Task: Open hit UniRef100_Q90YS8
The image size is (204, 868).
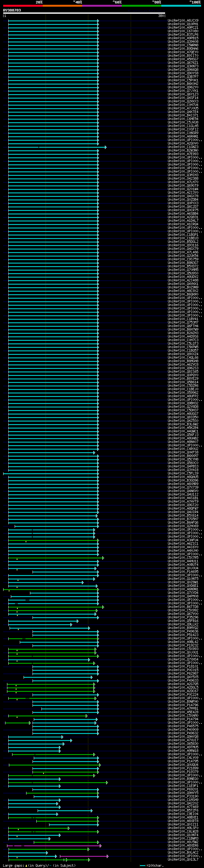Action: 183,73
